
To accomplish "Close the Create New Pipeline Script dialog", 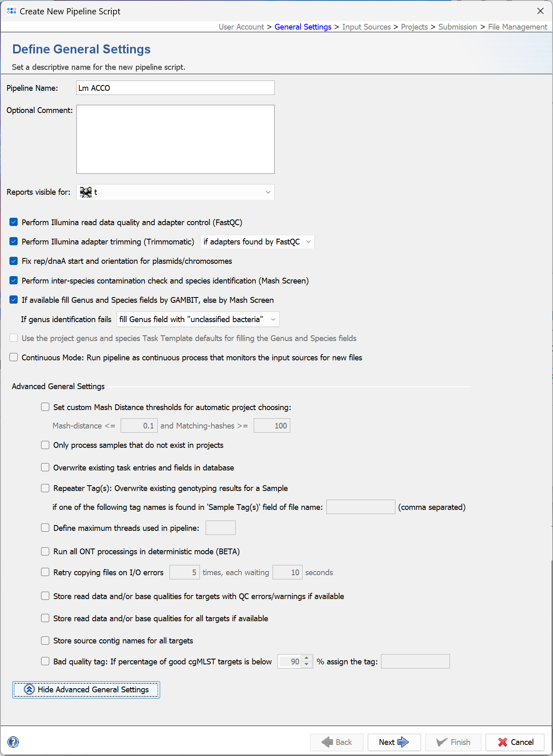I will click(540, 11).
